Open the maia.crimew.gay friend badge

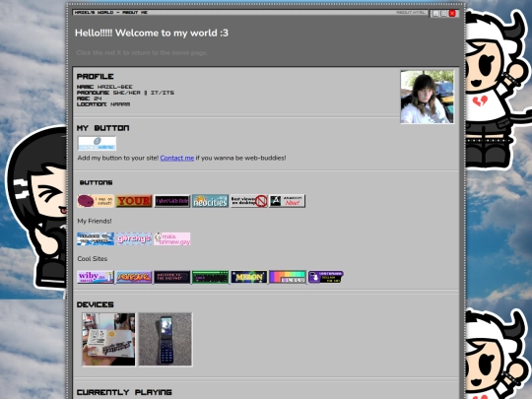click(172, 238)
